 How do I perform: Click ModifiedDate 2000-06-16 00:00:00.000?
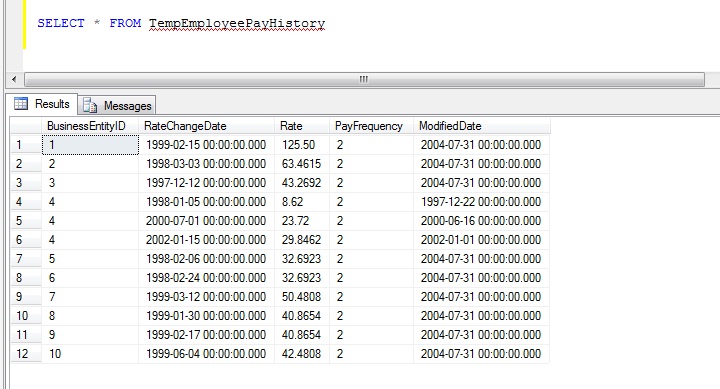point(482,221)
